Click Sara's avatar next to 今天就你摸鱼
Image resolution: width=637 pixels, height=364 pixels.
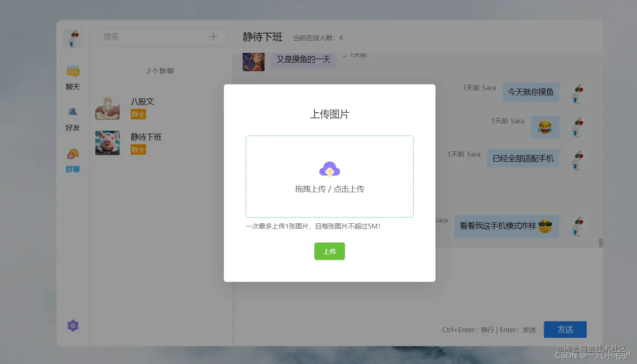coord(577,93)
